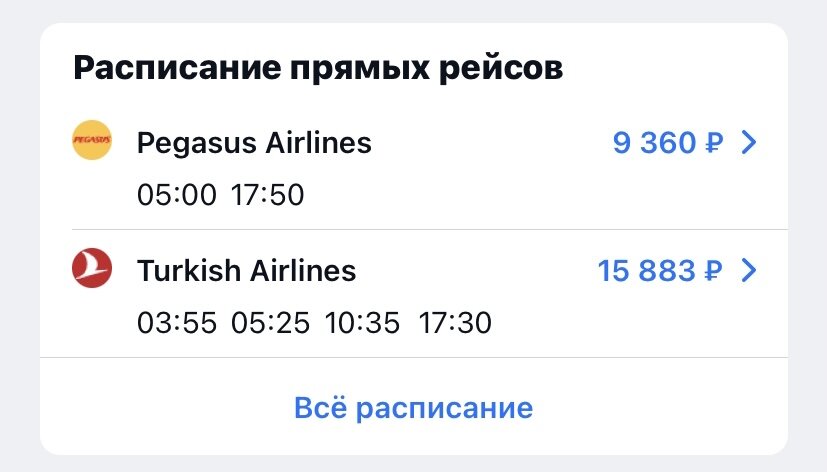The image size is (827, 472).
Task: Choose the 05:25 Turkish Airlines departure
Action: (x=270, y=323)
